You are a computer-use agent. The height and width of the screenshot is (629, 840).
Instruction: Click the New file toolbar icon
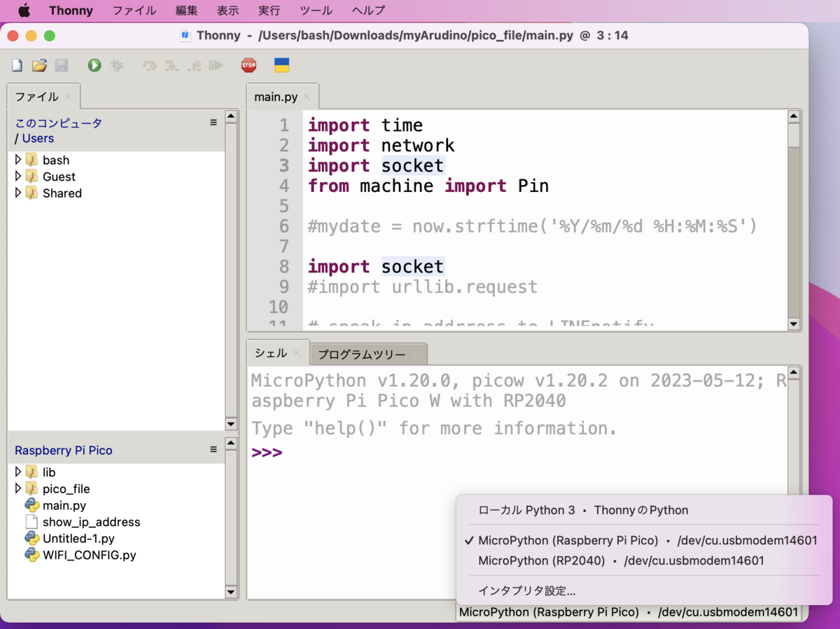pyautogui.click(x=17, y=65)
